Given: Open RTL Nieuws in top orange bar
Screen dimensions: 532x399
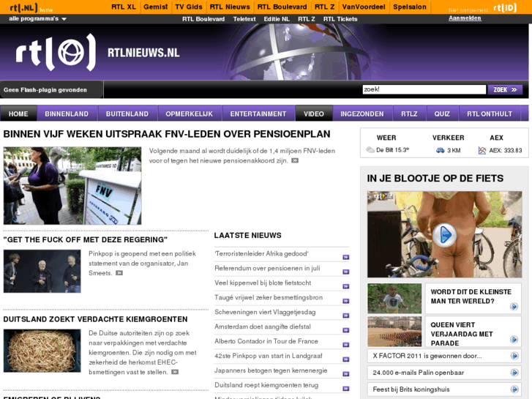Looking at the screenshot, I should click(230, 7).
